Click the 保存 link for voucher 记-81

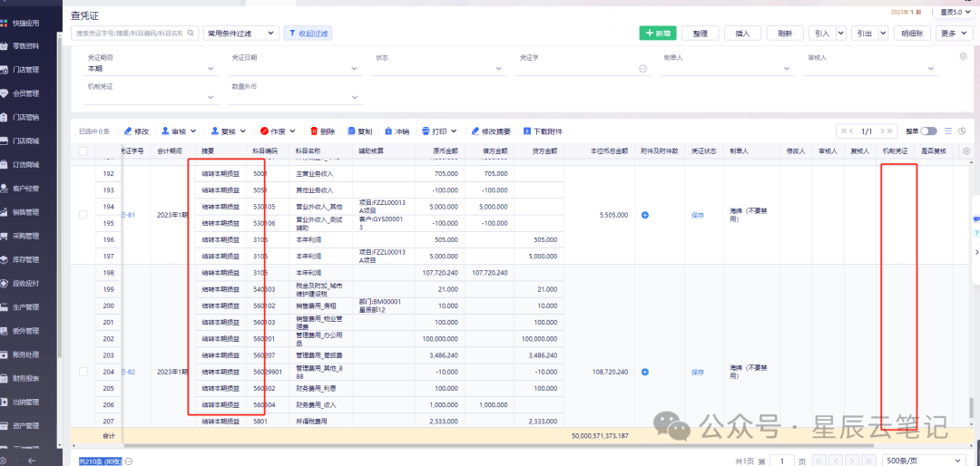698,215
